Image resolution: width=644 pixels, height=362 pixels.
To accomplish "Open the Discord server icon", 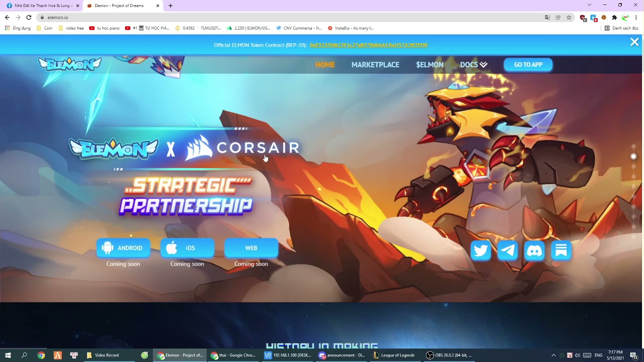I will (x=534, y=250).
